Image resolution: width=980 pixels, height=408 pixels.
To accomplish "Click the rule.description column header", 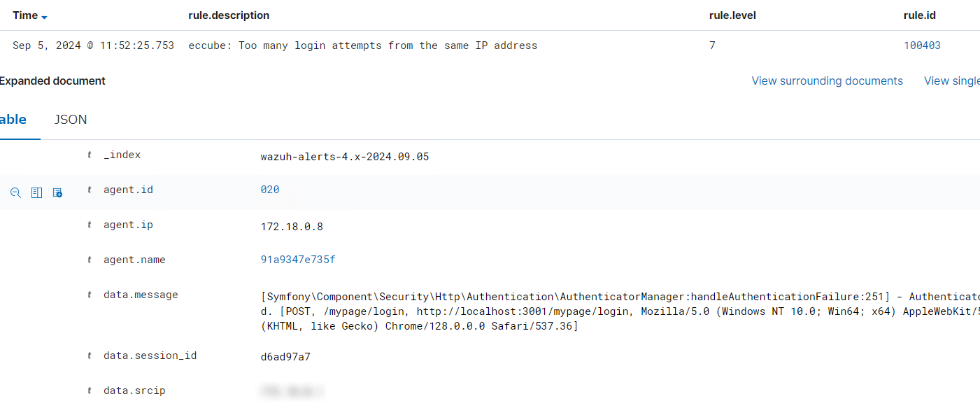I will point(229,15).
